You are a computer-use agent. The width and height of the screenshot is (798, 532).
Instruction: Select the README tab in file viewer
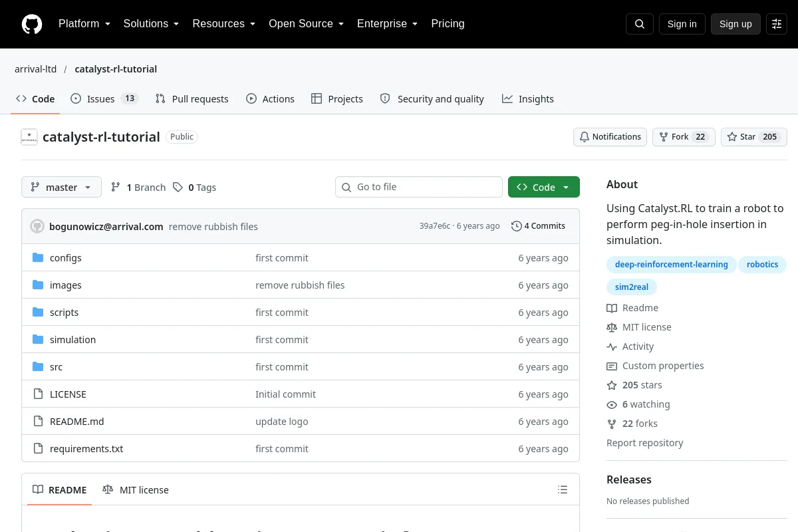tap(60, 490)
